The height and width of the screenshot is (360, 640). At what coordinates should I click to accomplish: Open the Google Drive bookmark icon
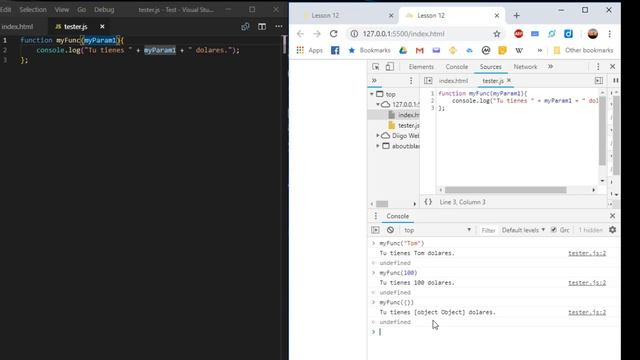point(403,50)
